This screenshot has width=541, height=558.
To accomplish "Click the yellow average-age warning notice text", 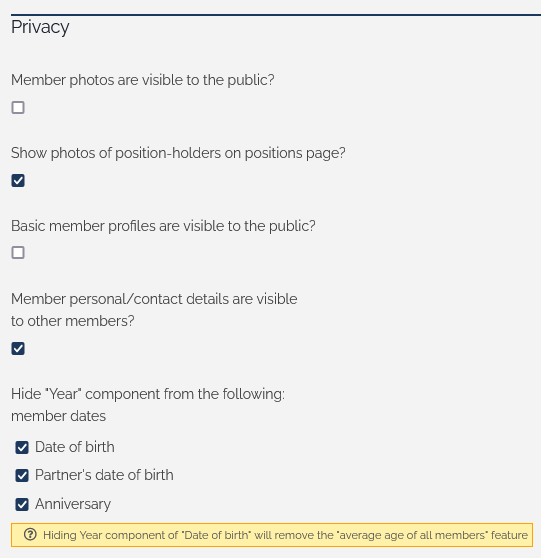I will pos(285,535).
